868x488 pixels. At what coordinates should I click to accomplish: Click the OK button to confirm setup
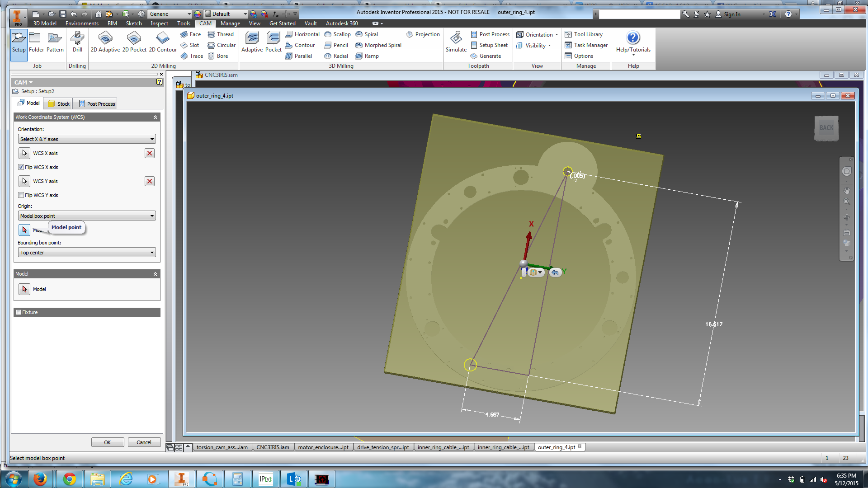tap(107, 442)
